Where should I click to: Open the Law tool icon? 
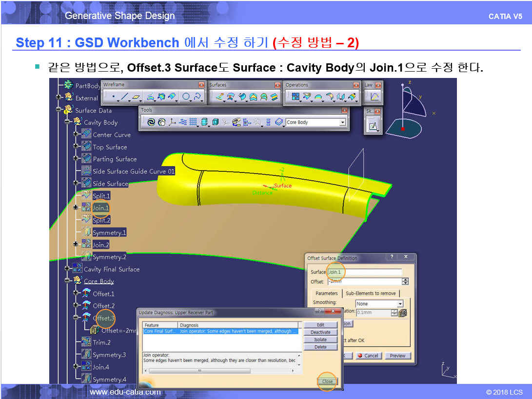click(374, 96)
